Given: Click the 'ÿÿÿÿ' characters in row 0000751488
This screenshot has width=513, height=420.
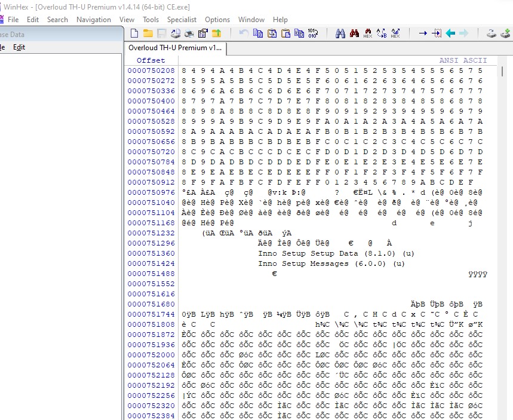Looking at the screenshot, I should (478, 274).
